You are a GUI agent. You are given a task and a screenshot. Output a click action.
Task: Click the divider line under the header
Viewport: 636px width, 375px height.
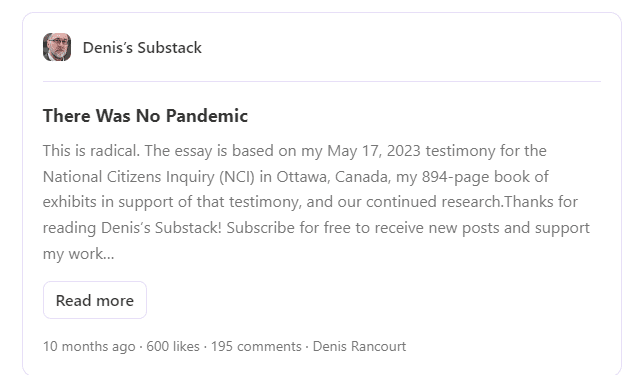tap(322, 81)
